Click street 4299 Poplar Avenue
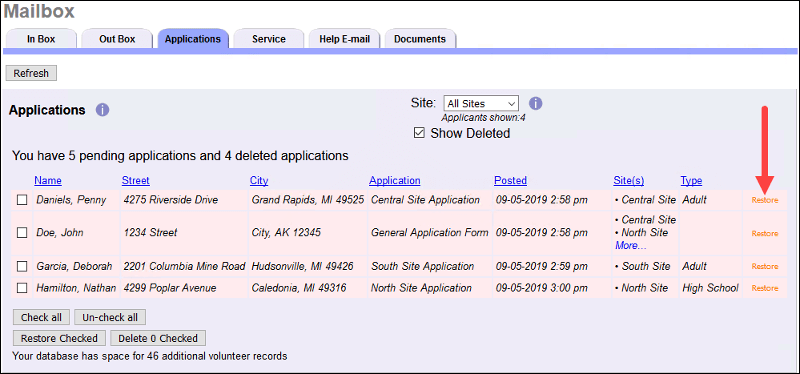The image size is (800, 374). (x=170, y=288)
